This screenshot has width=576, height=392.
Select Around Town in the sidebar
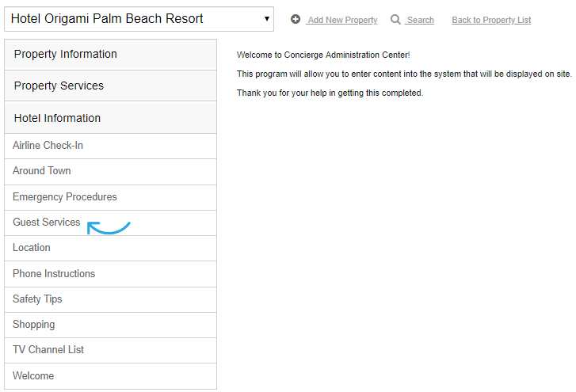[x=111, y=172]
